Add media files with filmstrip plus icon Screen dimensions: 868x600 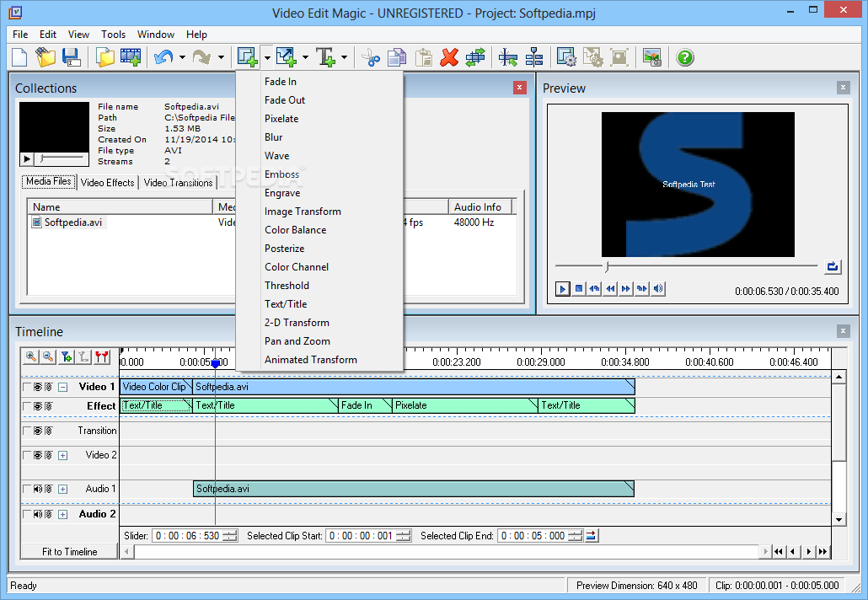point(131,57)
